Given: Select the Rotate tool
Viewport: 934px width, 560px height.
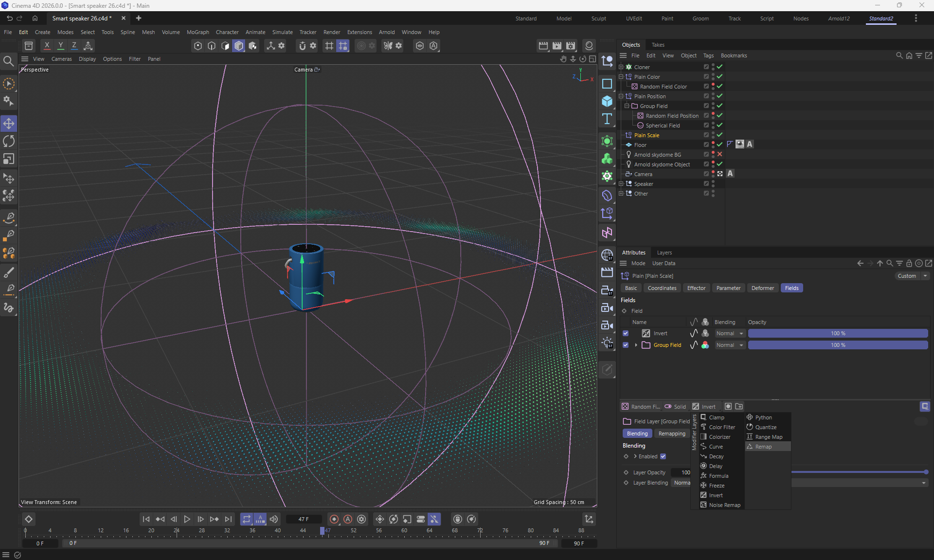Looking at the screenshot, I should (x=9, y=141).
